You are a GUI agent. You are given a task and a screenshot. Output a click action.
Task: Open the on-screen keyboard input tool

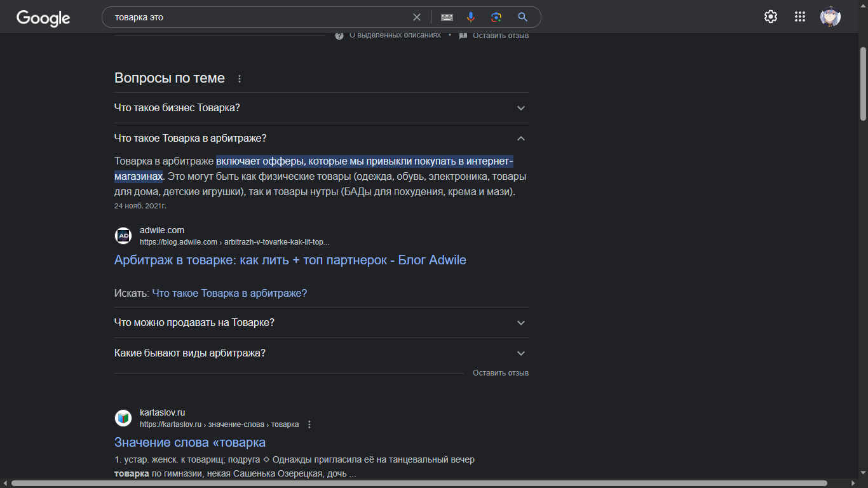tap(447, 17)
